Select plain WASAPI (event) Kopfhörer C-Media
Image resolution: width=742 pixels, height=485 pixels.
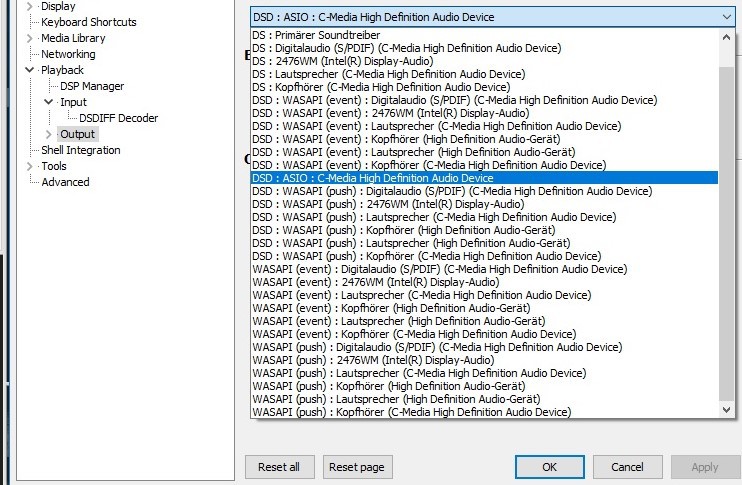click(x=484, y=334)
